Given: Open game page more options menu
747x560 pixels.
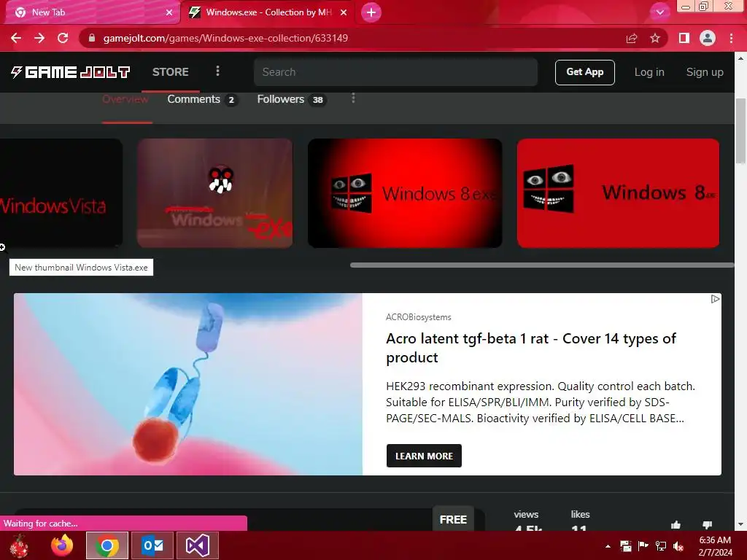Looking at the screenshot, I should pos(353,98).
